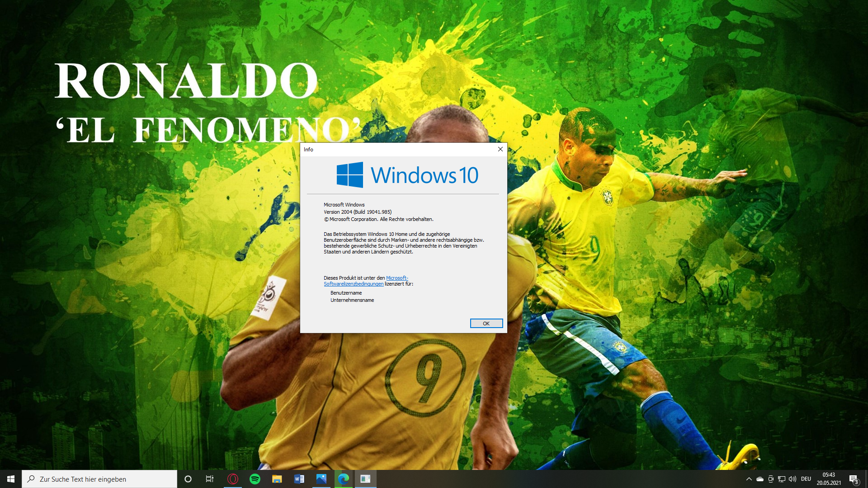This screenshot has width=868, height=488.
Task: Expand hidden system tray icons
Action: point(749,479)
